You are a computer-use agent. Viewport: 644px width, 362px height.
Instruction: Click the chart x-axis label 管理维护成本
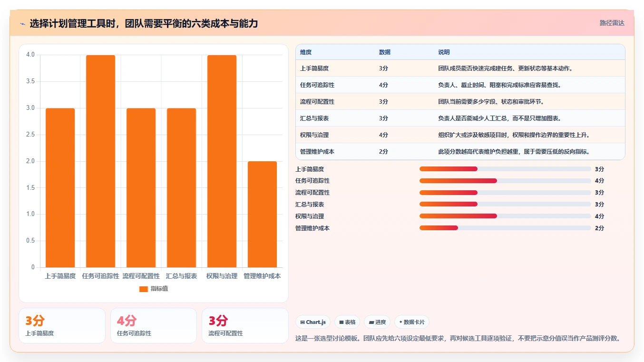(262, 276)
